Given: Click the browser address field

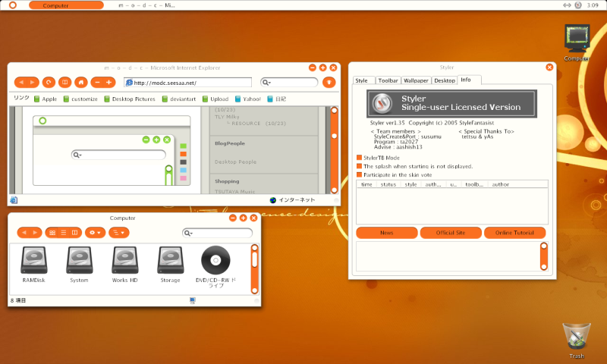Looking at the screenshot, I should [188, 83].
